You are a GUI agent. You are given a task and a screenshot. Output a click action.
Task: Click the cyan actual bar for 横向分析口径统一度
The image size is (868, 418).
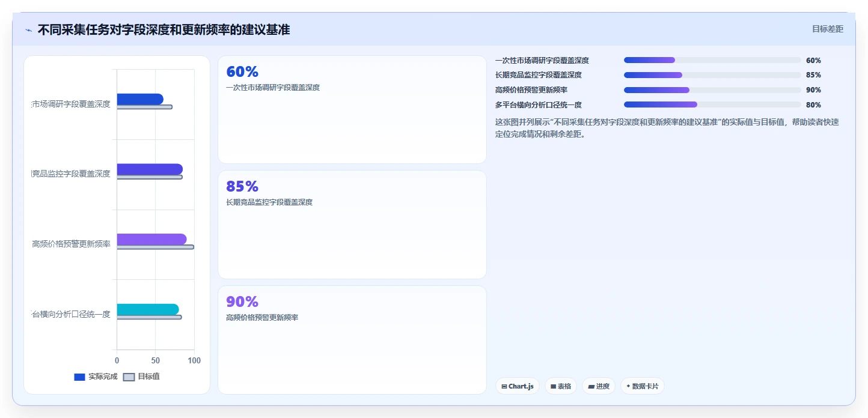148,309
